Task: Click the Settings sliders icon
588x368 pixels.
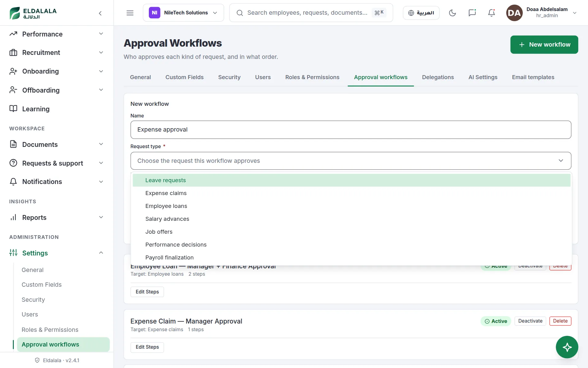Action: [x=13, y=253]
